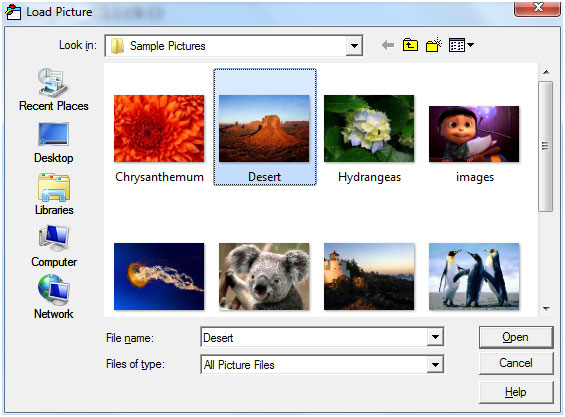
Task: Expand the Files of type dropdown
Action: point(435,364)
